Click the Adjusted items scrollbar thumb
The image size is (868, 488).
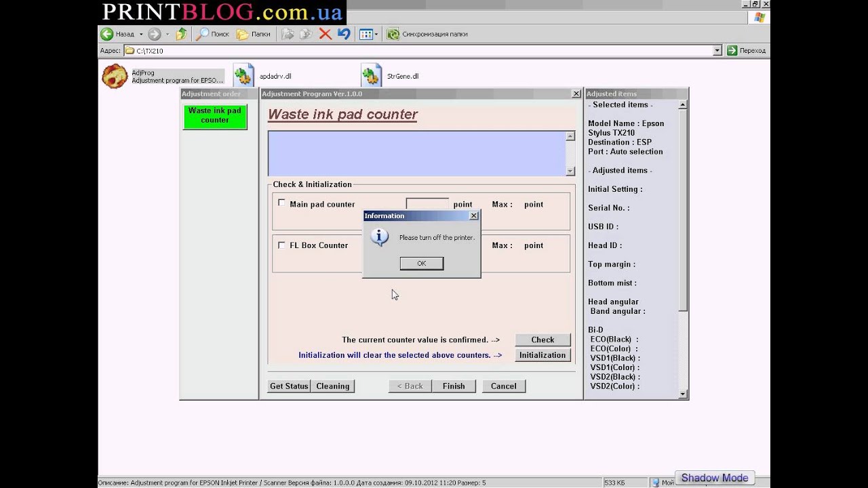(683, 210)
